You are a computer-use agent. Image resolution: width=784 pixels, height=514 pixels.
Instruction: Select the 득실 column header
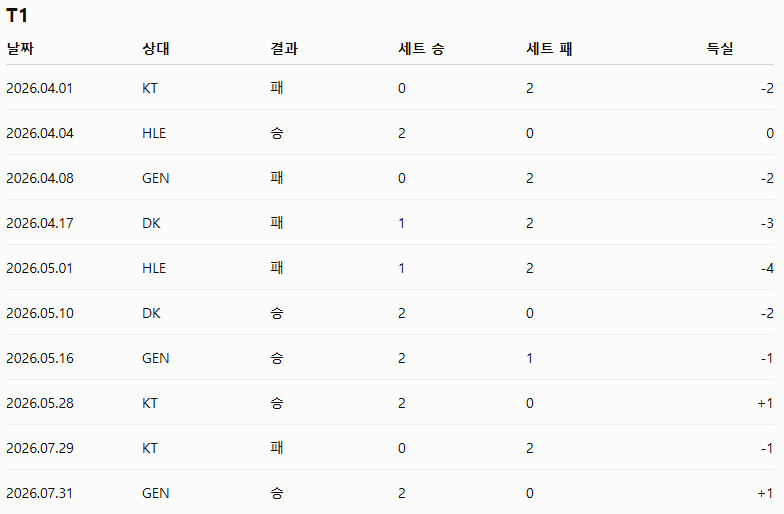pyautogui.click(x=720, y=48)
